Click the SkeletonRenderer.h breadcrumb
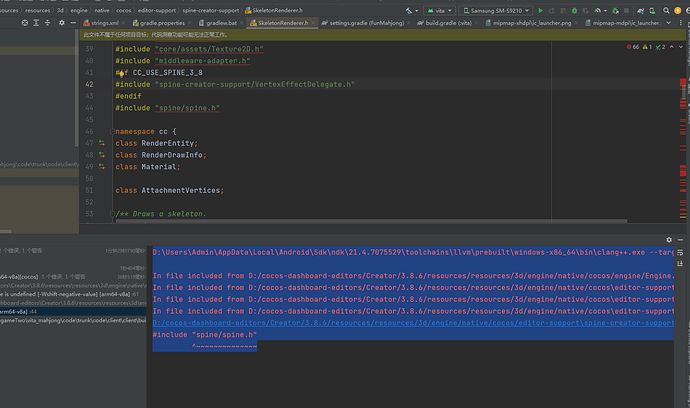Viewport: 690px width, 408px height. [274, 10]
